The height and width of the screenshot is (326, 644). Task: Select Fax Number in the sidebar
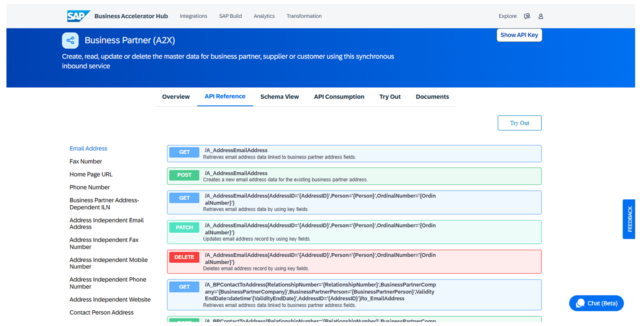[86, 161]
